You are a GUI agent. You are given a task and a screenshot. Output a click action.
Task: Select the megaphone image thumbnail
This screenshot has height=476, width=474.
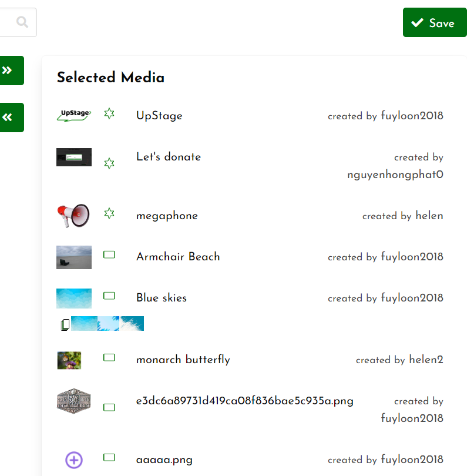pos(73,215)
